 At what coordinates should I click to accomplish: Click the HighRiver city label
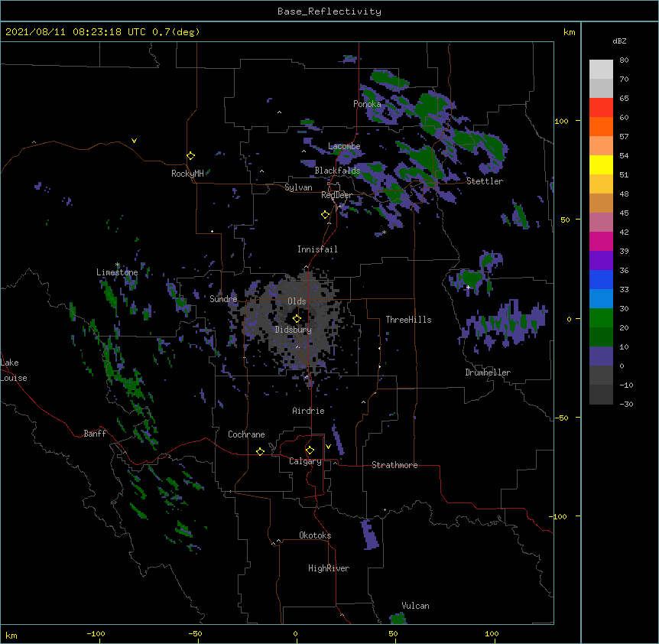[x=329, y=568]
